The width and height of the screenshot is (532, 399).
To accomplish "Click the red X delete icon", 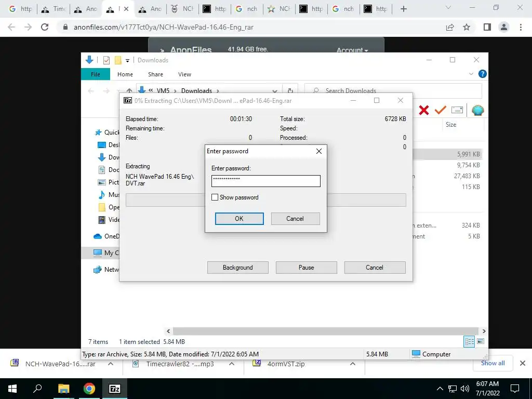I will click(x=424, y=110).
